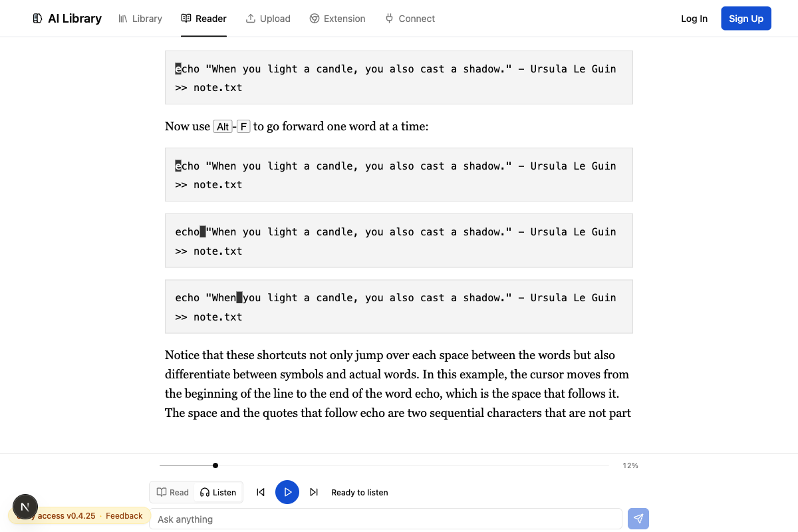
Task: Switch to Read mode
Action: click(x=173, y=492)
